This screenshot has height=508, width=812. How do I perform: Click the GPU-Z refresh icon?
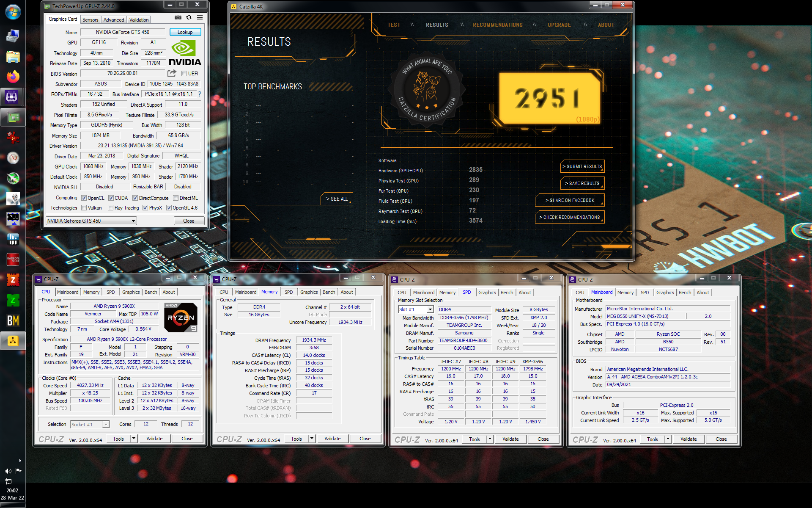pyautogui.click(x=189, y=18)
